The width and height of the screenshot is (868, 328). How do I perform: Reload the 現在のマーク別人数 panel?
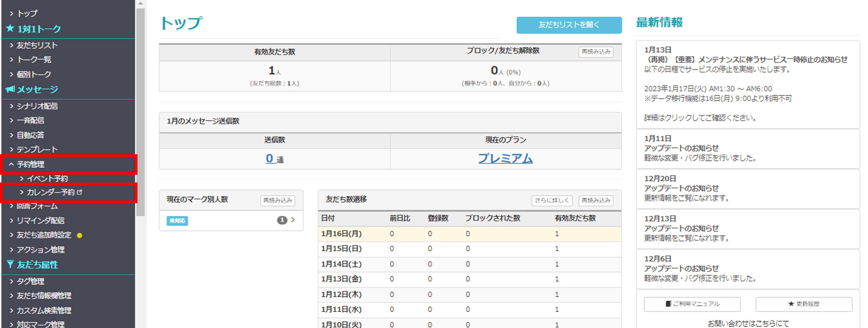(277, 200)
